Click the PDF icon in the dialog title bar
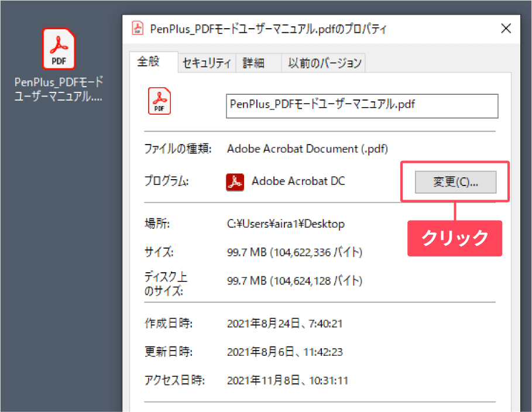Screen dimensions: 532x412 click(x=138, y=28)
